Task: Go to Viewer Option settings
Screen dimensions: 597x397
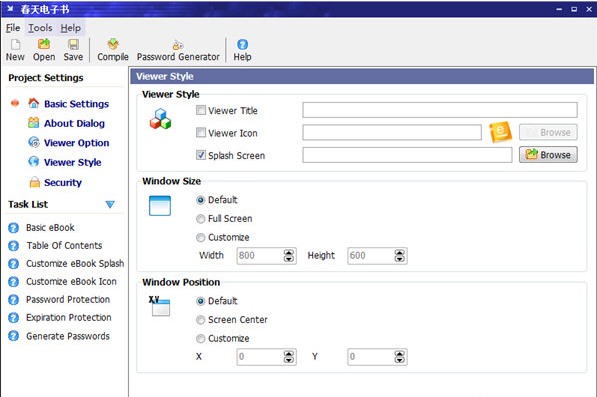Action: coord(77,143)
